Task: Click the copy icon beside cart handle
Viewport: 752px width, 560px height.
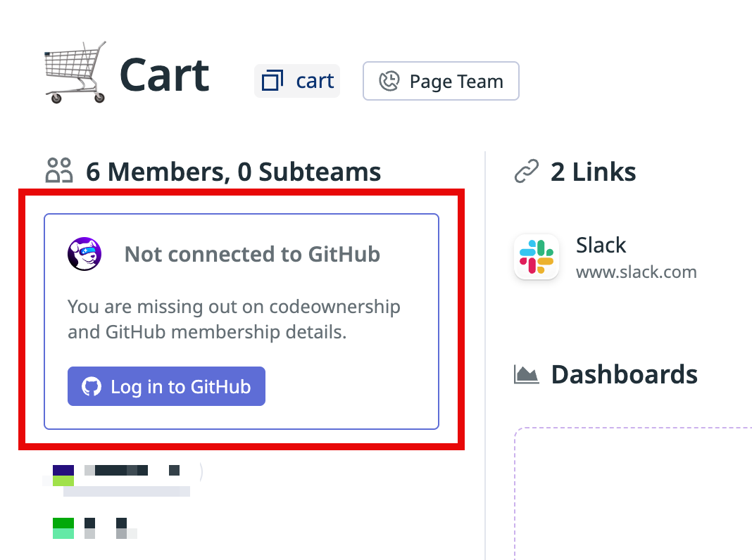Action: click(272, 81)
